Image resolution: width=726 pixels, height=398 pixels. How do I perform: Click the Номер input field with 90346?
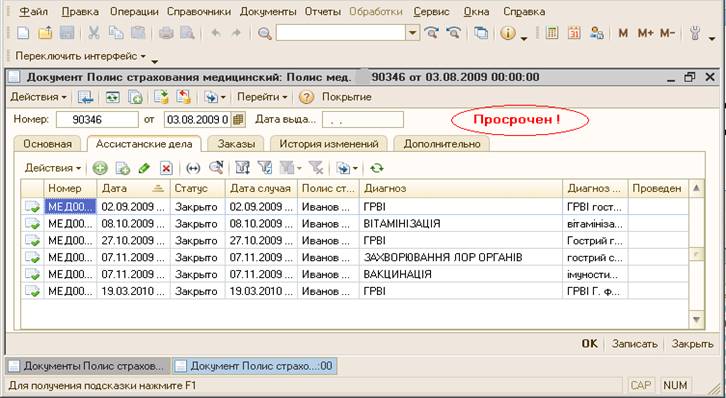tap(97, 119)
